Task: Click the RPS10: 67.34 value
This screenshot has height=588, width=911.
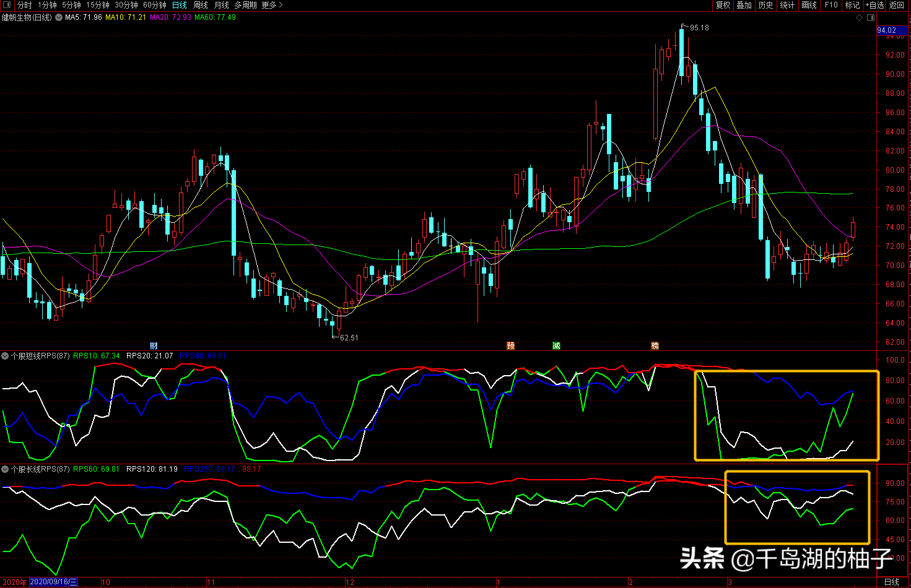Action: (x=97, y=356)
